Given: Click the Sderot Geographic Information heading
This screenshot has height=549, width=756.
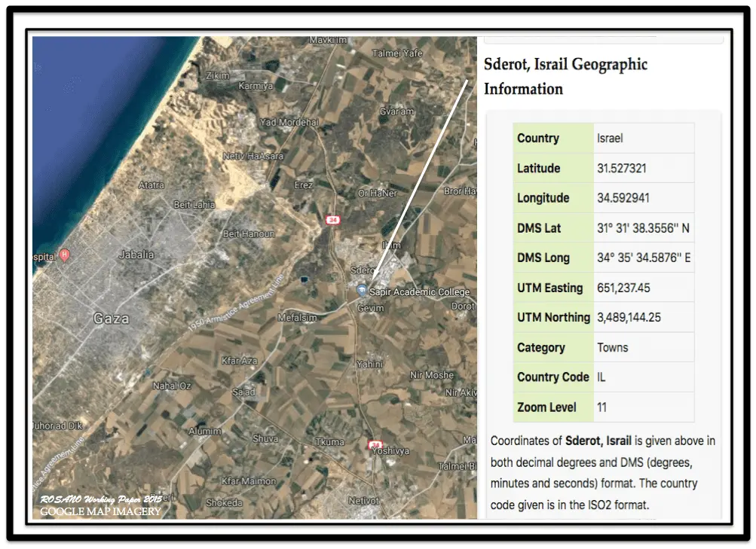Looking at the screenshot, I should pos(565,76).
